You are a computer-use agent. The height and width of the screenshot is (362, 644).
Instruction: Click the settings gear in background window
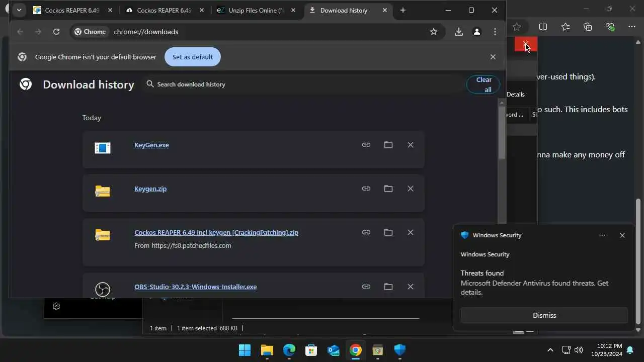click(56, 306)
